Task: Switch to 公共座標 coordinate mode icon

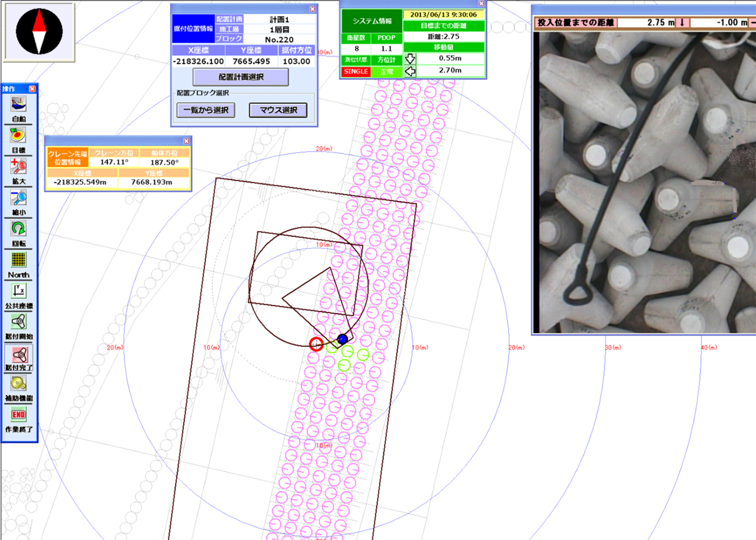Action: pyautogui.click(x=19, y=291)
